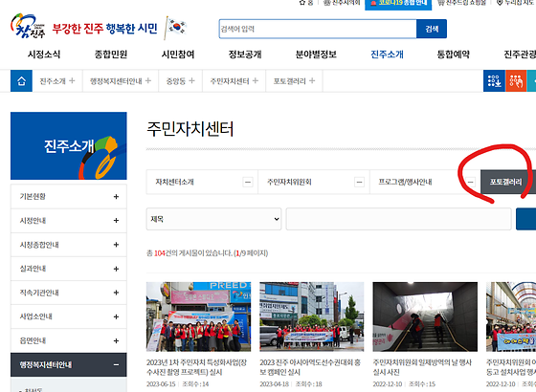Open the post '주민자치위원회 일제방역의 날 행사 실시 사진'

tap(422, 367)
